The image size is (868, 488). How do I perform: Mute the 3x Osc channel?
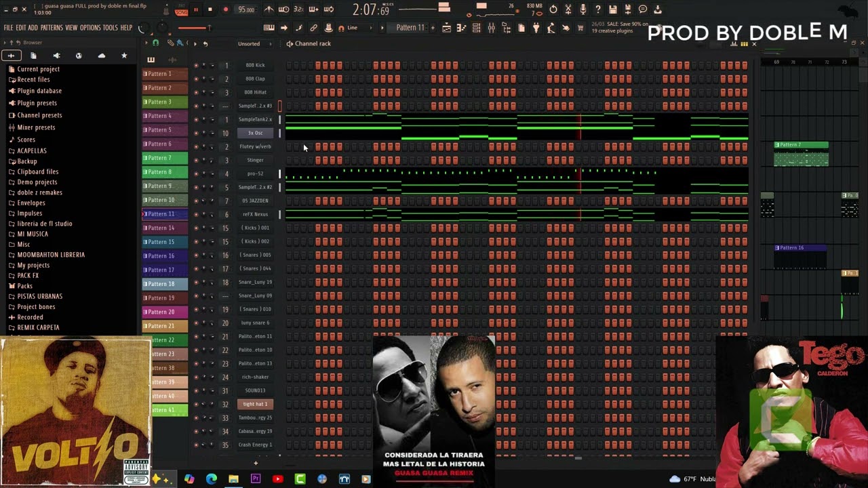pos(196,133)
